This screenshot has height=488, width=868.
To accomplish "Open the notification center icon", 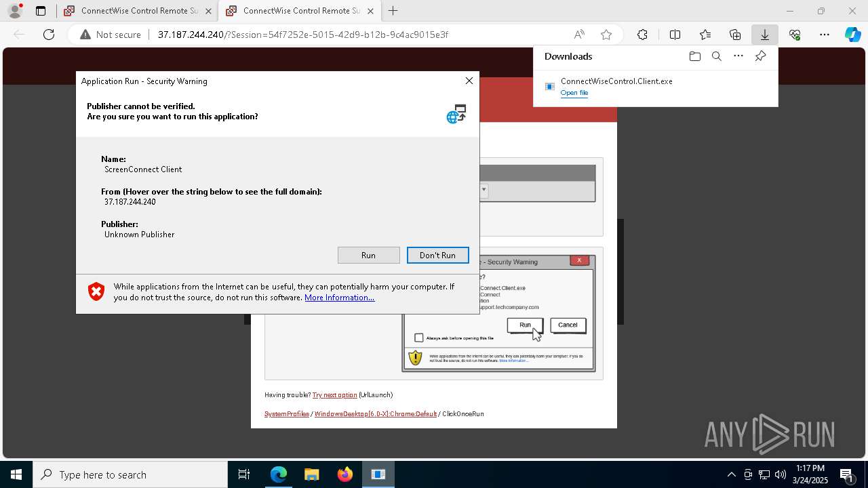I will 847,474.
